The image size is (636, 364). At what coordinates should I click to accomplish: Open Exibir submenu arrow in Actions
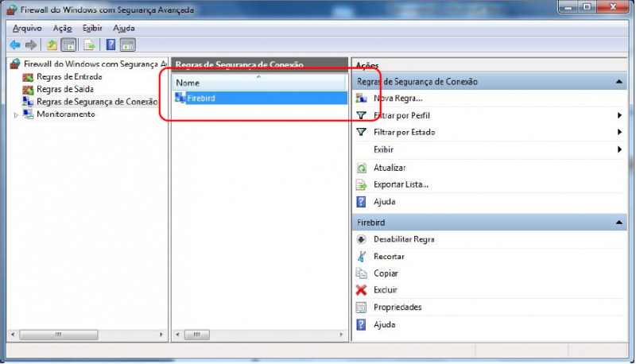tap(619, 149)
